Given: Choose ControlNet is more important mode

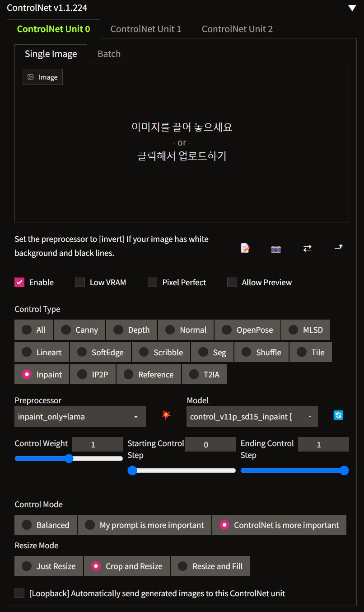Looking at the screenshot, I should [279, 525].
